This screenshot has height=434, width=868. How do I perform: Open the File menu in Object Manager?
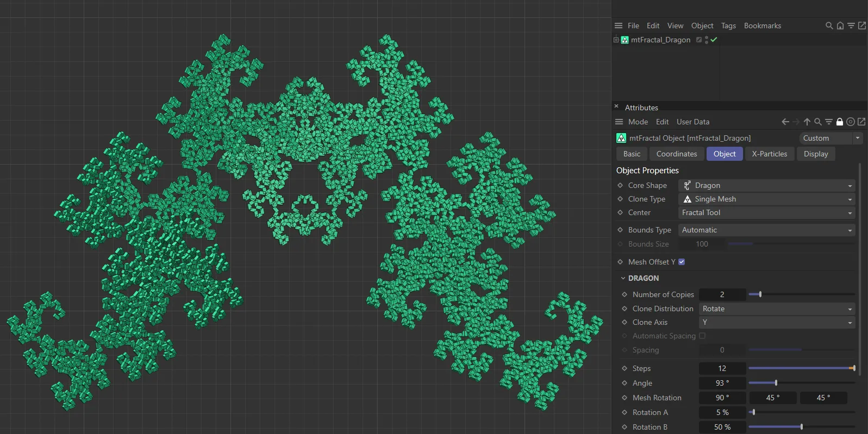click(633, 26)
